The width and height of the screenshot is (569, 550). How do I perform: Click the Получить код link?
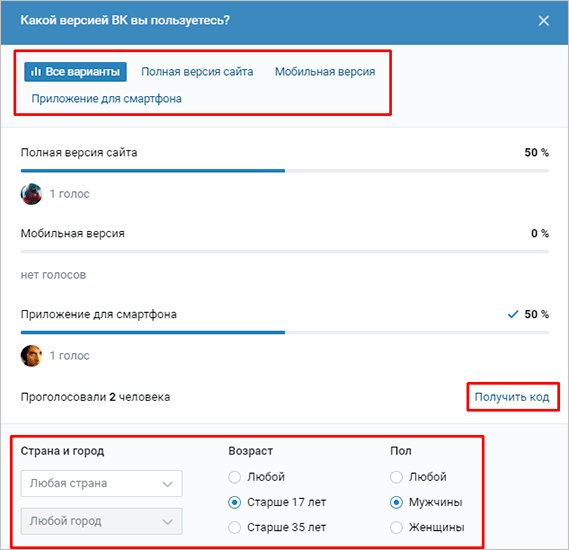(512, 397)
